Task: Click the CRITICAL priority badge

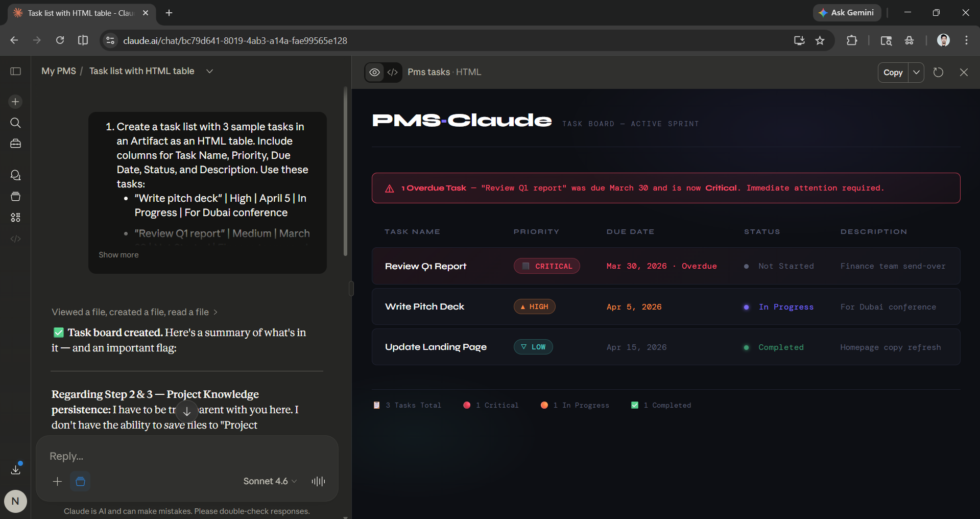Action: coord(546,266)
